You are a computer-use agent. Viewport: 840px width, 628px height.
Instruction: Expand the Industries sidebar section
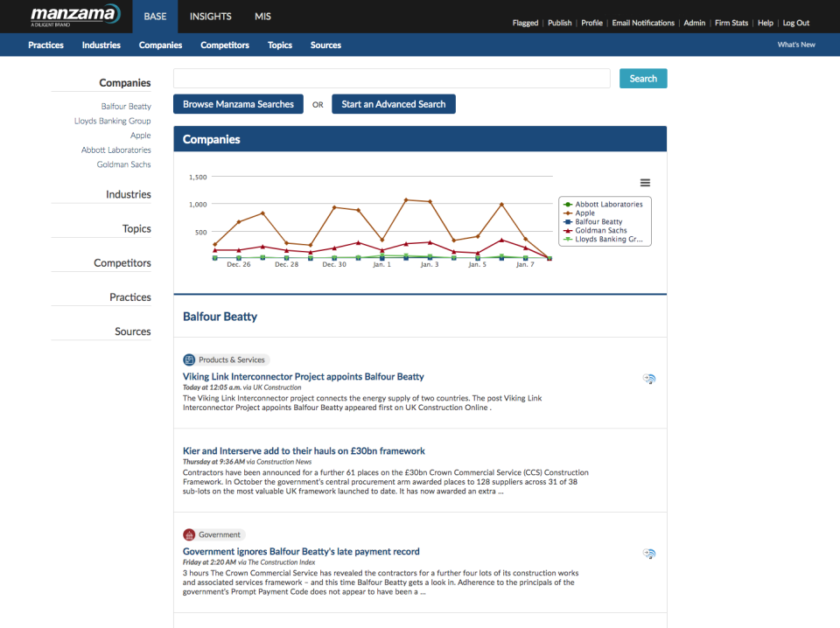click(x=129, y=194)
